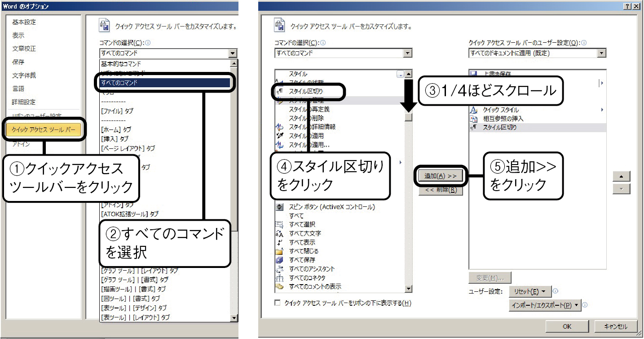Image resolution: width=644 pixels, height=339 pixels.
Task: Open 言語 category in Word options
Action: (18, 89)
